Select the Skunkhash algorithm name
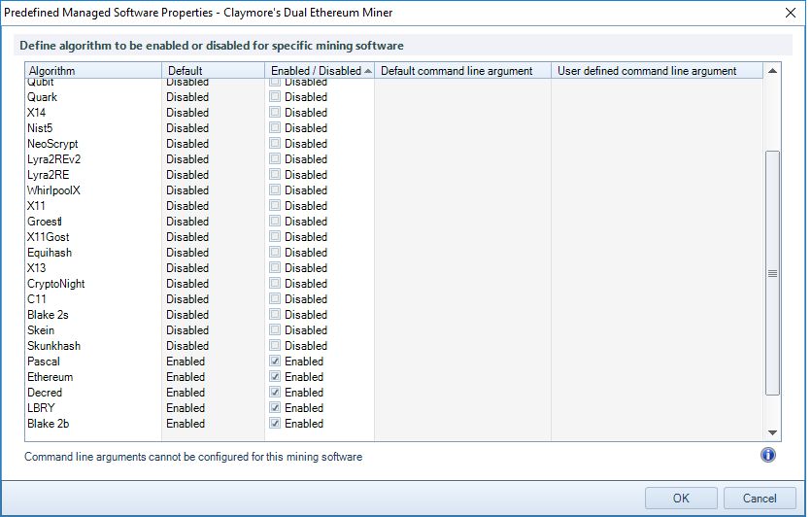The height and width of the screenshot is (517, 812). 53,346
